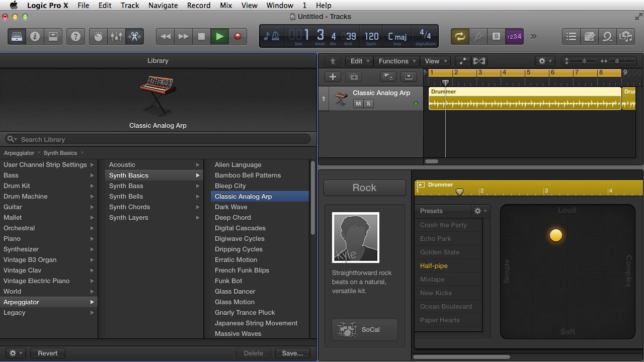This screenshot has width=644, height=362.
Task: Add a new track with the plus button
Action: (333, 77)
